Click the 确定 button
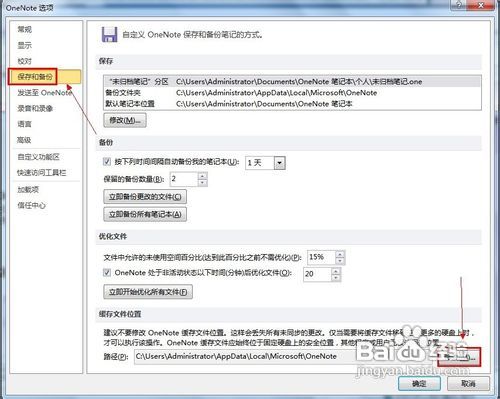 point(419,384)
